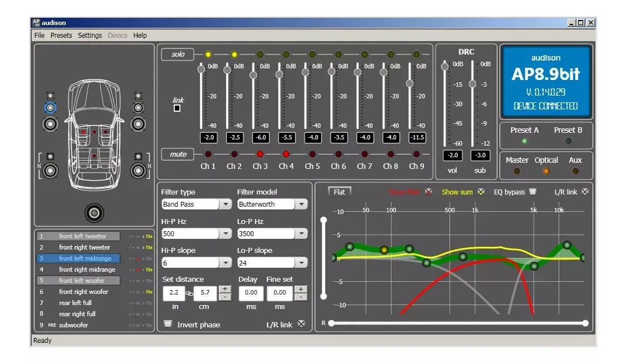Click set distance inches input field
The width and height of the screenshot is (626, 364).
(x=174, y=293)
